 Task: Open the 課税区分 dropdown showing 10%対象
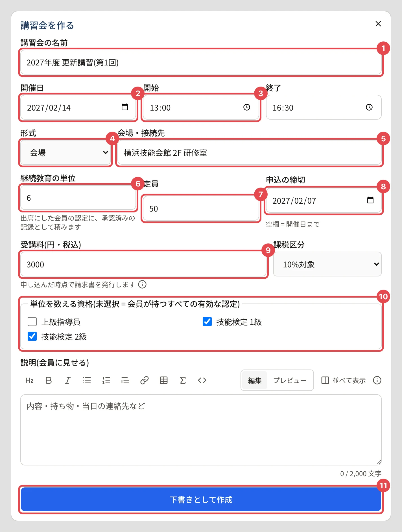tap(327, 264)
